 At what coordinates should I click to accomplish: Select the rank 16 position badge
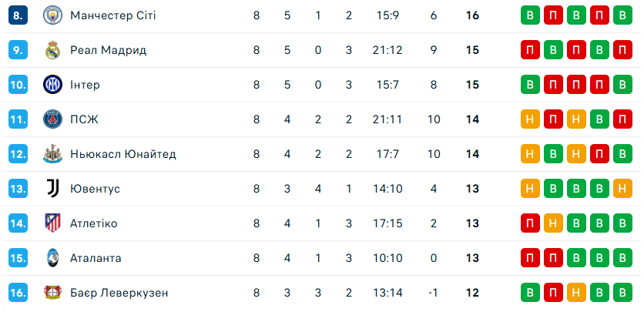click(x=18, y=293)
